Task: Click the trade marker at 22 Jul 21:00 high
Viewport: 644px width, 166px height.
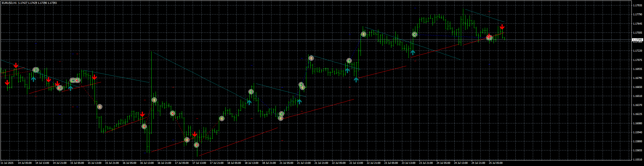Action: click(363, 34)
